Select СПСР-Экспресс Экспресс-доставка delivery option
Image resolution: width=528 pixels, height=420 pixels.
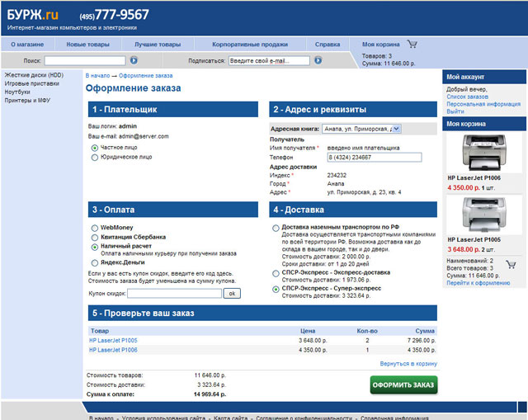click(x=276, y=271)
